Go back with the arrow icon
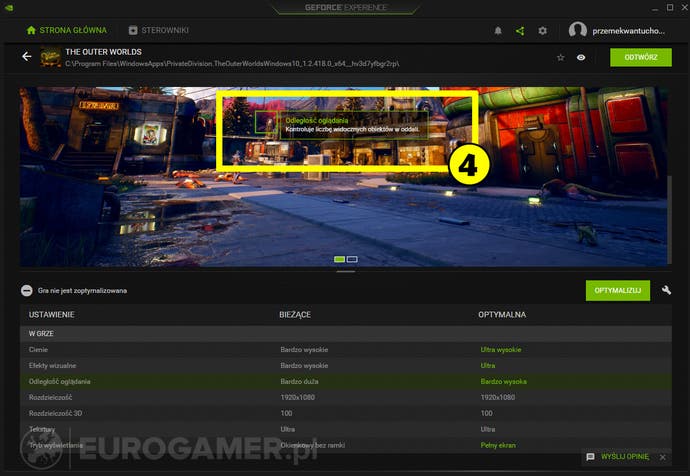 [x=27, y=56]
